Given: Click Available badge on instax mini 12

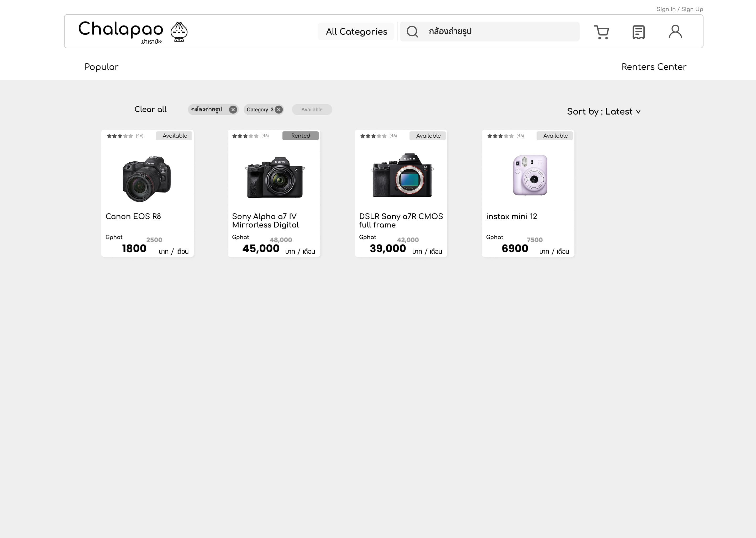Looking at the screenshot, I should click(555, 136).
